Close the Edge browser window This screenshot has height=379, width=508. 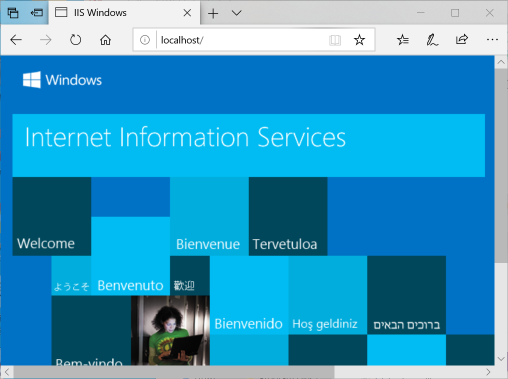pos(489,13)
